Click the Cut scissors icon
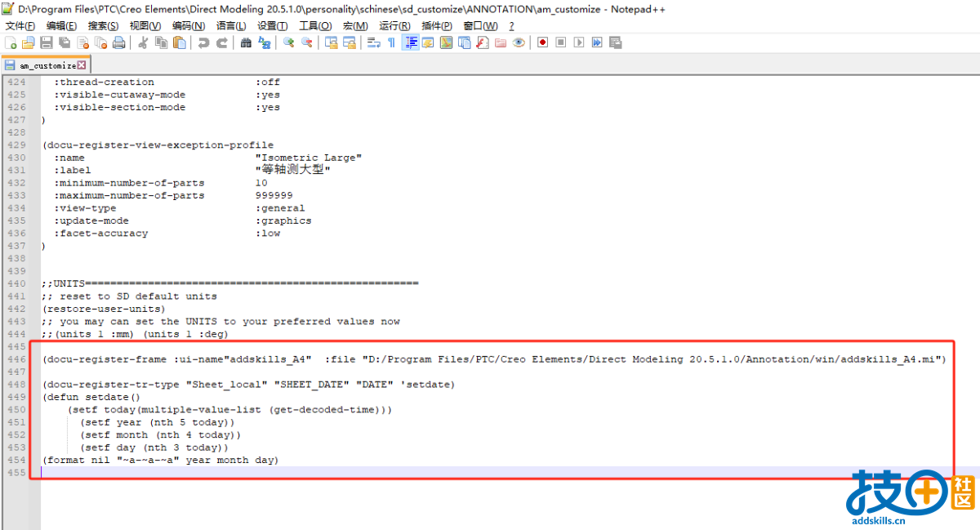Screen dimensions: 980x530 coord(143,42)
